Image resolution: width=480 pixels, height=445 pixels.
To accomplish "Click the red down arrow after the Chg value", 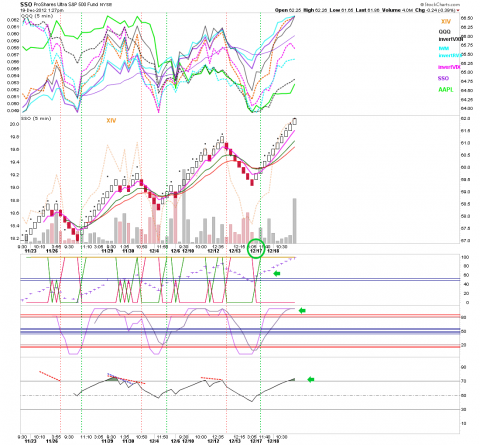I will coord(458,10).
